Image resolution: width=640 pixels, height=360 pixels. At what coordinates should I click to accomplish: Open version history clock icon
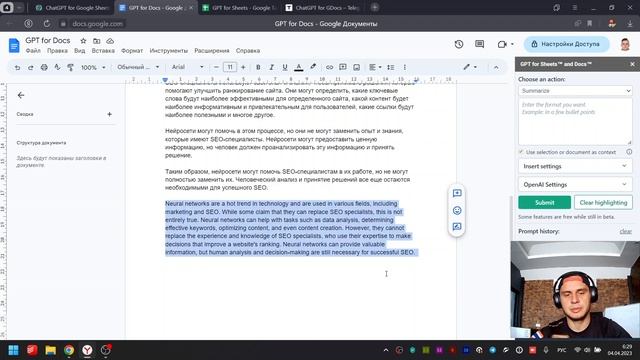point(459,44)
